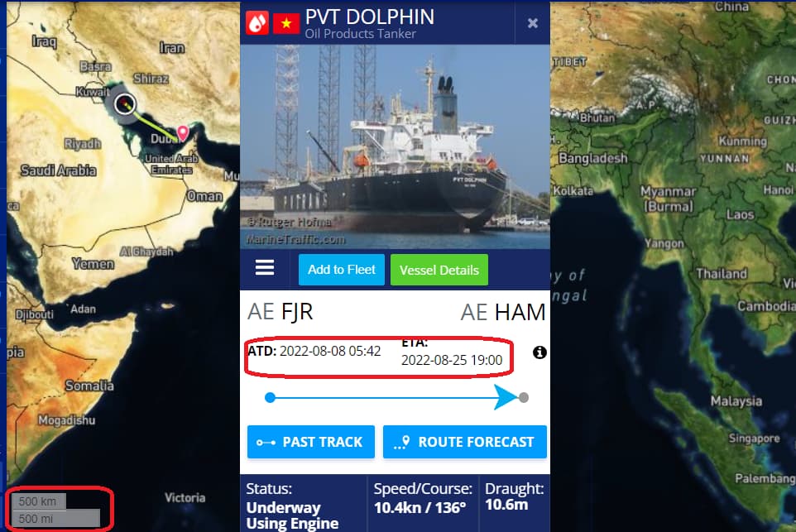Click the Vietnam flag icon
This screenshot has width=796, height=532.
point(286,23)
